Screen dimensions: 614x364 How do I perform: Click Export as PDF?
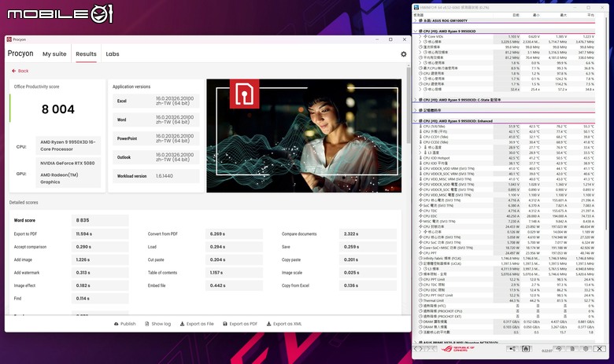[240, 324]
